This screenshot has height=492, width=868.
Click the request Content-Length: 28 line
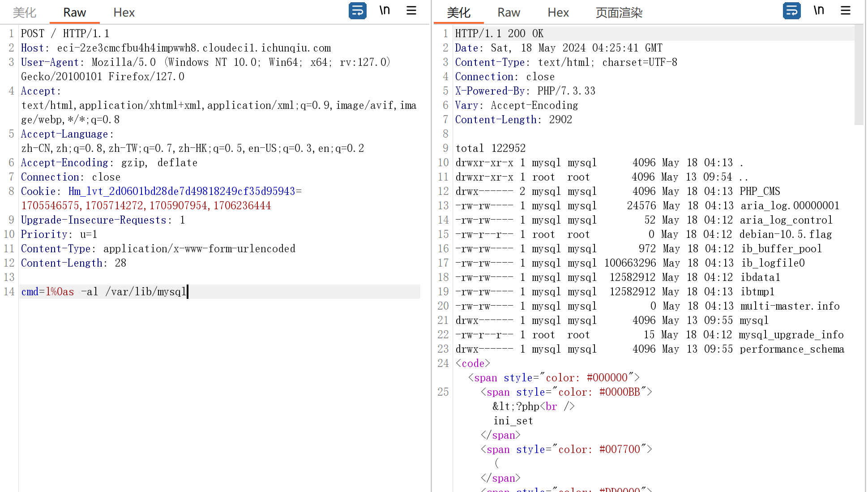pyautogui.click(x=74, y=263)
